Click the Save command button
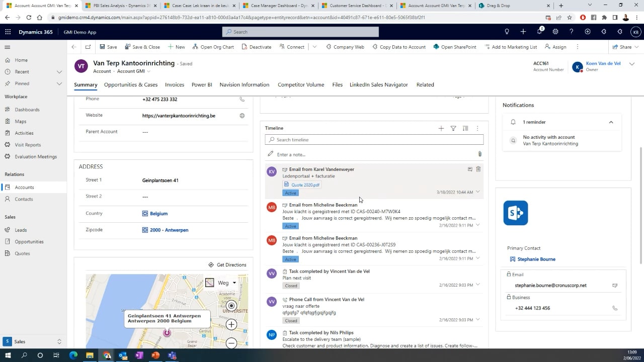This screenshot has width=644, height=362. (x=108, y=47)
